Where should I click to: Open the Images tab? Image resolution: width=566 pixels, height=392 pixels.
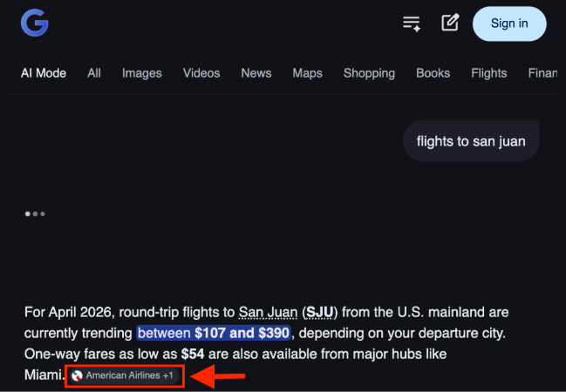click(x=142, y=73)
